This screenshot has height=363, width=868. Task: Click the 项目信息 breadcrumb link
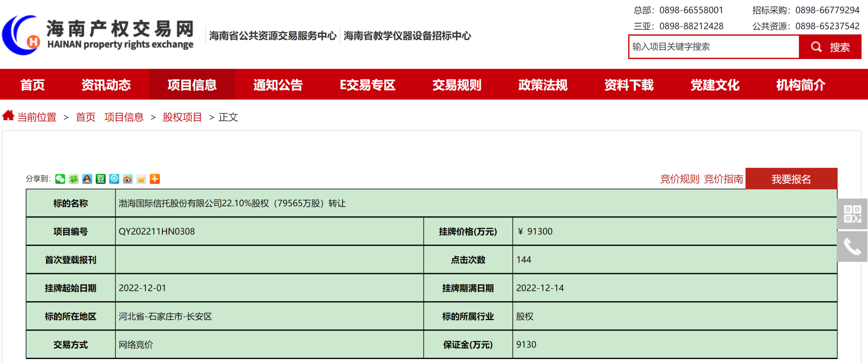(x=124, y=117)
